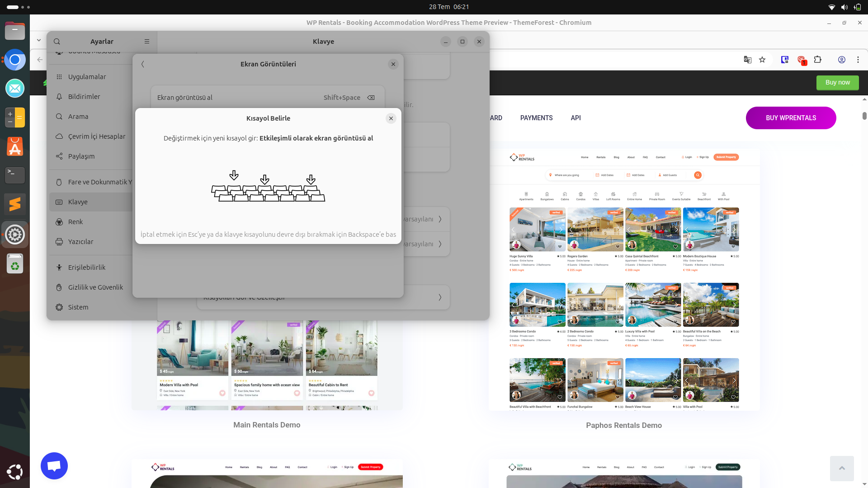Close the Ekran Görüntüleri dialog
Viewport: 868px width, 488px height.
coord(393,64)
